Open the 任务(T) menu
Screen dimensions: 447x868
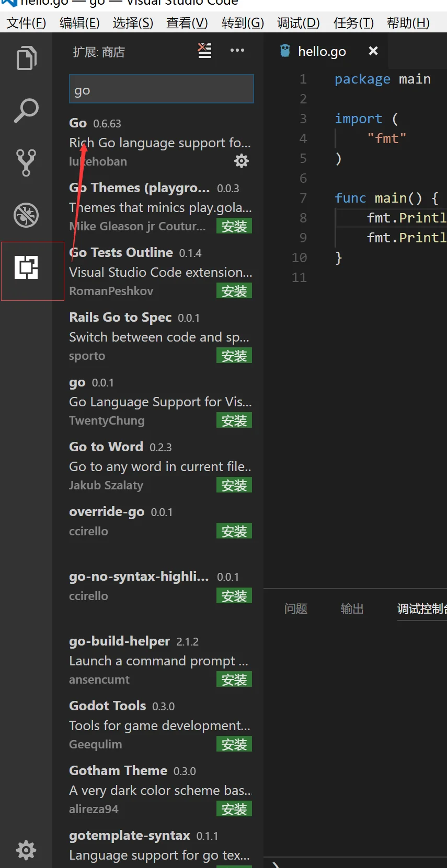pos(353,23)
